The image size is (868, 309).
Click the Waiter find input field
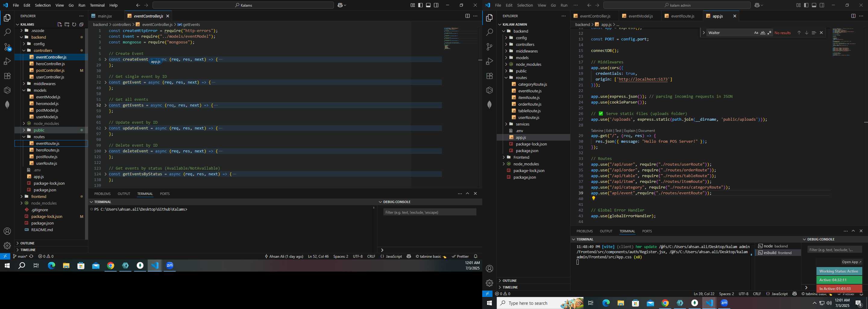(729, 33)
